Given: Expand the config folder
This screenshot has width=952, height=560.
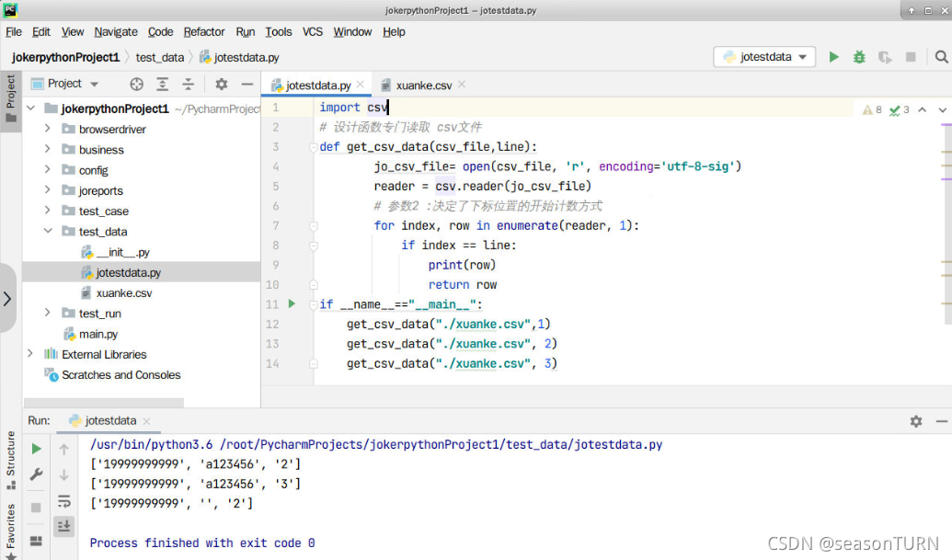Looking at the screenshot, I should [47, 169].
